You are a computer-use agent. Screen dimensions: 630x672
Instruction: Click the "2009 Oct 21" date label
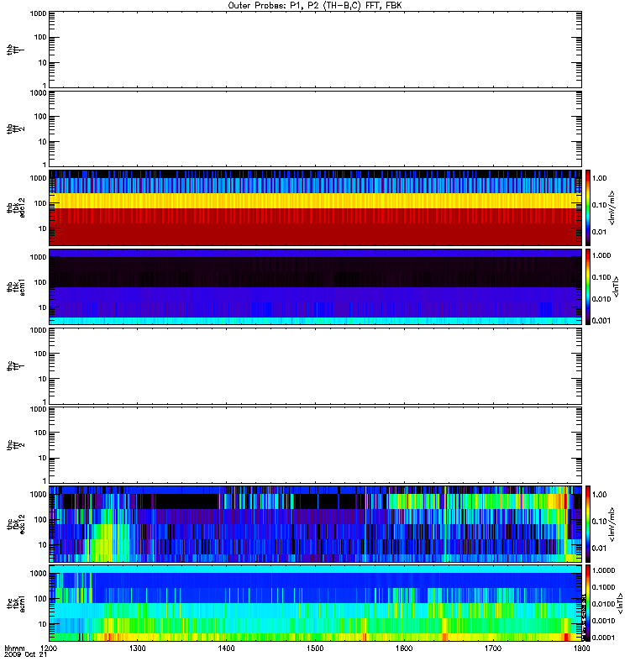coord(26,655)
